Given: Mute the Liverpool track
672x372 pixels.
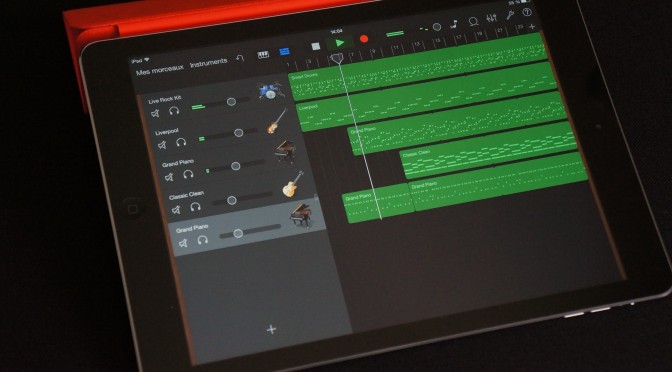Looking at the screenshot, I should point(162,145).
